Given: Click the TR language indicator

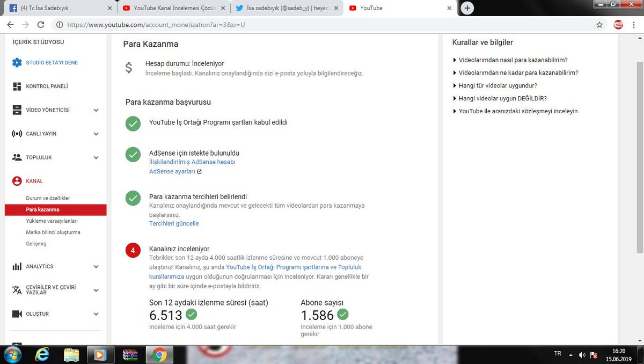Looking at the screenshot, I should pyautogui.click(x=558, y=354).
